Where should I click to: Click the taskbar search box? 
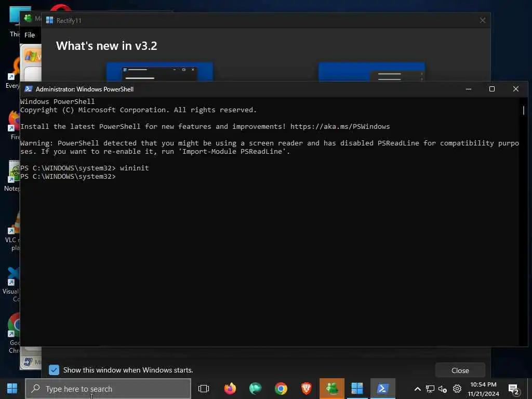tap(108, 389)
